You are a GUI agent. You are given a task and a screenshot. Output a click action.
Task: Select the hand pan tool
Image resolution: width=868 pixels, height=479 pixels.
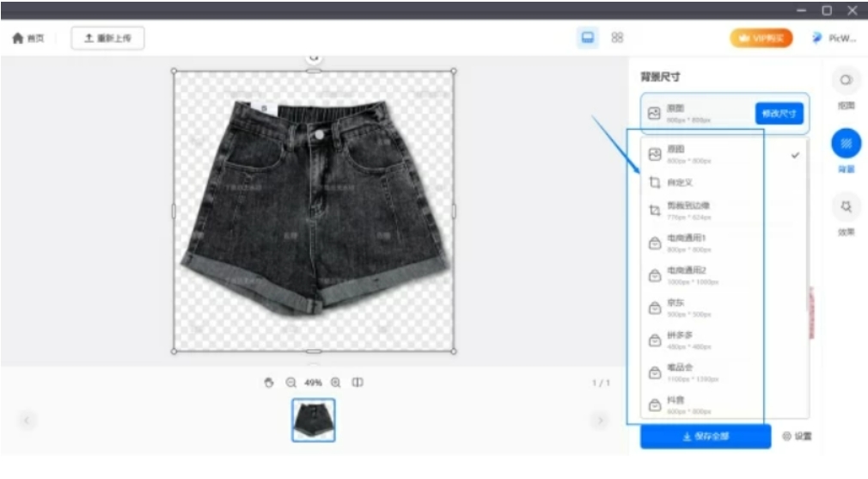click(x=268, y=383)
